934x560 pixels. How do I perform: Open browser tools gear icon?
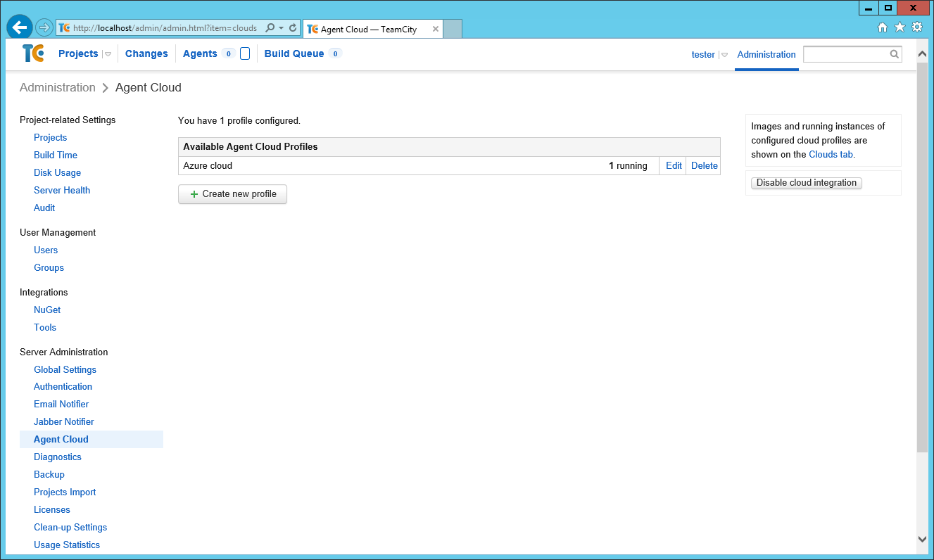pos(917,27)
